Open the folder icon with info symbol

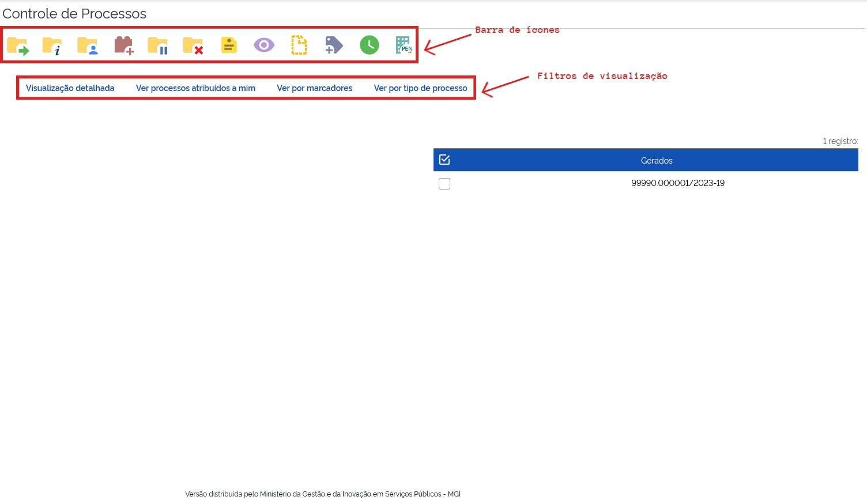tap(52, 46)
